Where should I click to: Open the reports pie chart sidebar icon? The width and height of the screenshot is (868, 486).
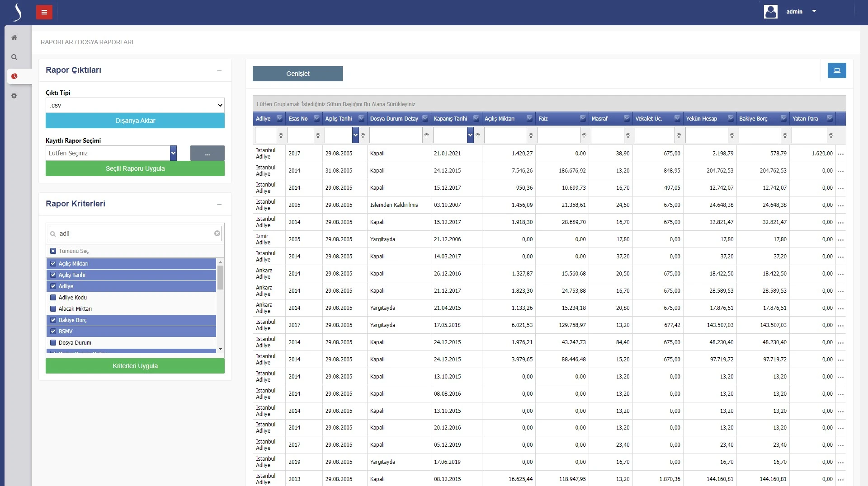click(x=14, y=76)
